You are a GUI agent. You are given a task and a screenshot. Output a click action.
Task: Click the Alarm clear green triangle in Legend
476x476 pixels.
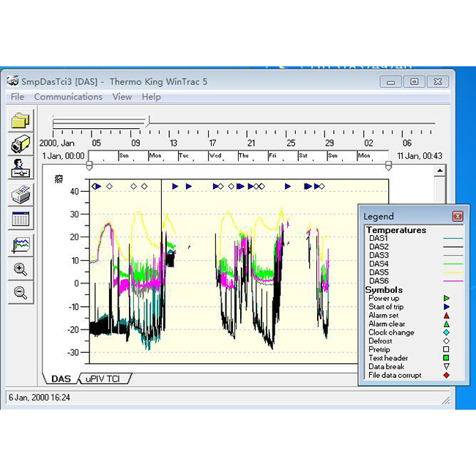[446, 324]
